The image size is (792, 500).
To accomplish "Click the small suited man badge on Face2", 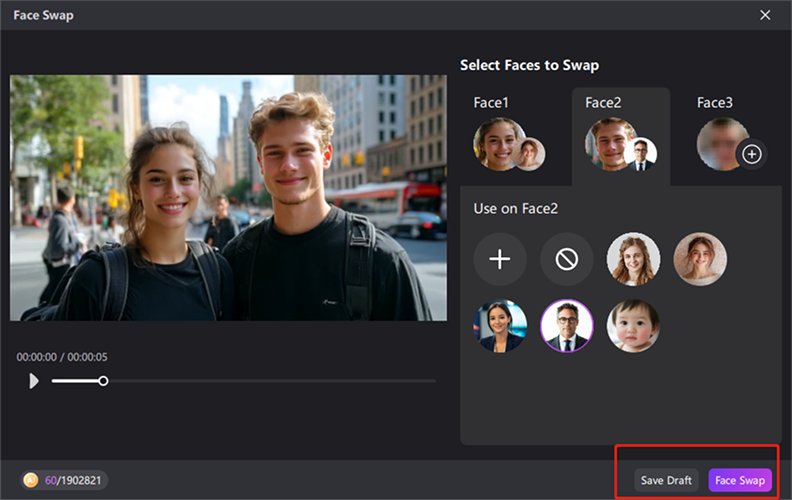I will click(x=640, y=154).
